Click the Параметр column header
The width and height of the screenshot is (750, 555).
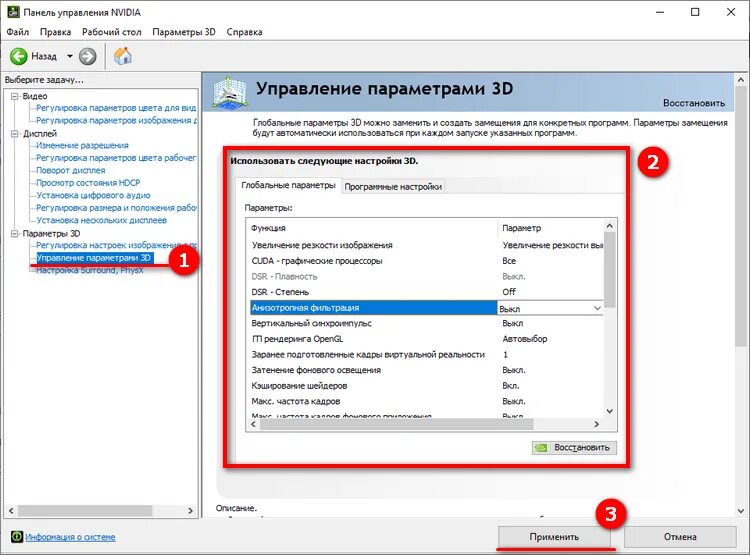[x=551, y=228]
